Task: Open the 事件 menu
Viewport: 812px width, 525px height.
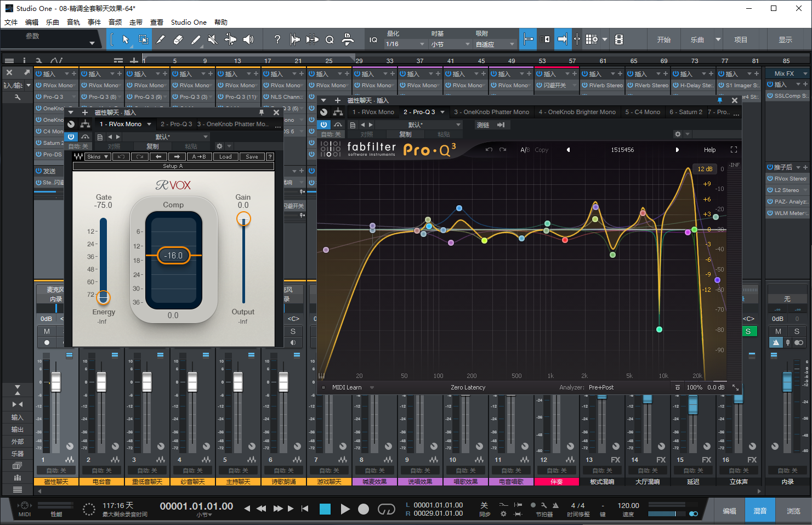Action: [x=94, y=22]
